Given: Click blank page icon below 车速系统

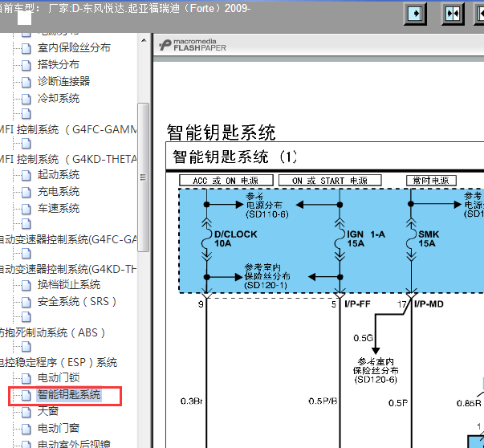Looking at the screenshot, I should tap(26, 224).
